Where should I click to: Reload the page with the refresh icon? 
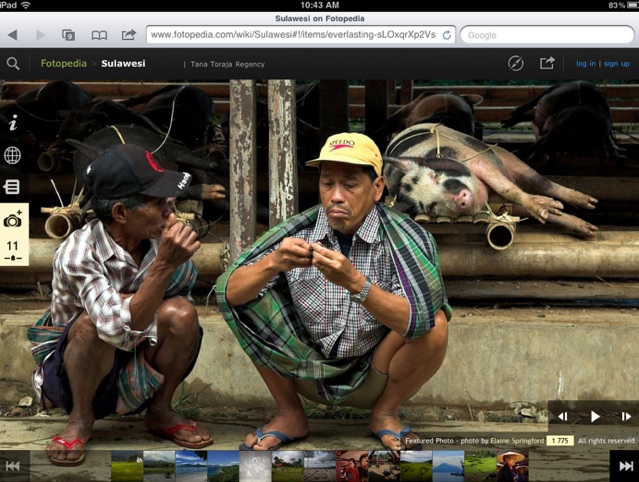pos(447,35)
